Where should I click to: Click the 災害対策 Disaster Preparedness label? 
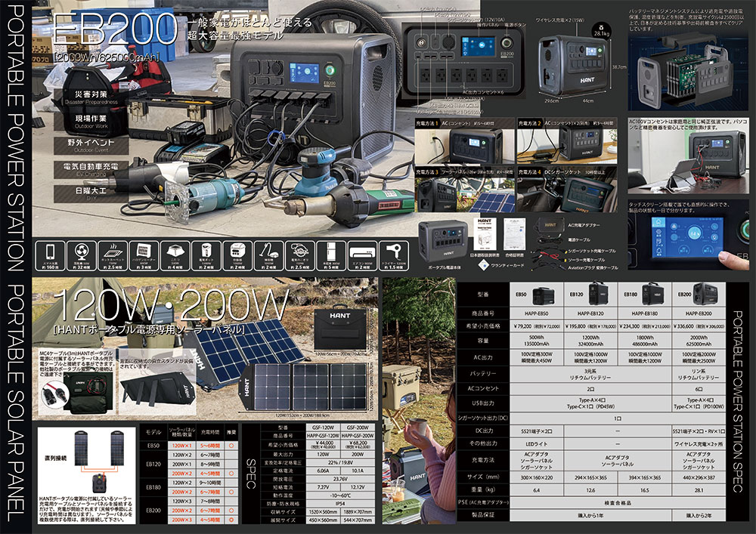[91, 97]
